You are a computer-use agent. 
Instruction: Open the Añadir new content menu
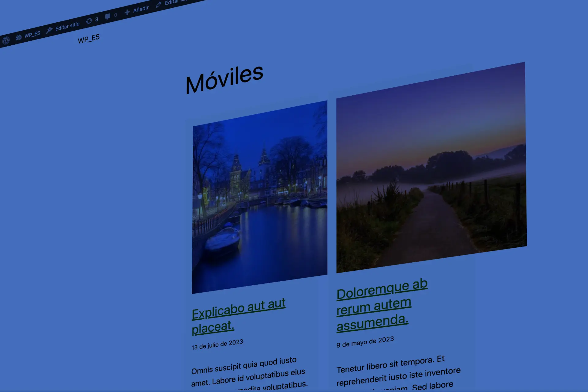(137, 10)
